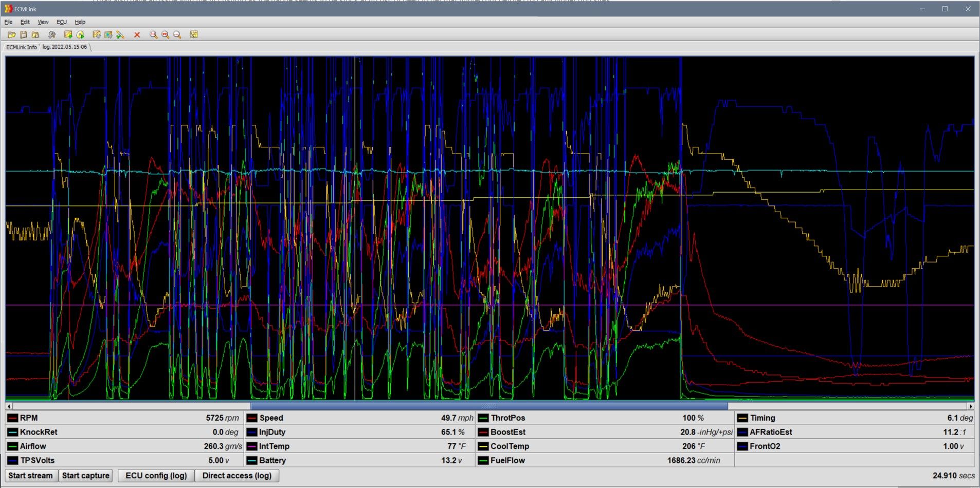
Task: Click the 49.7 mph value
Action: [x=457, y=418]
